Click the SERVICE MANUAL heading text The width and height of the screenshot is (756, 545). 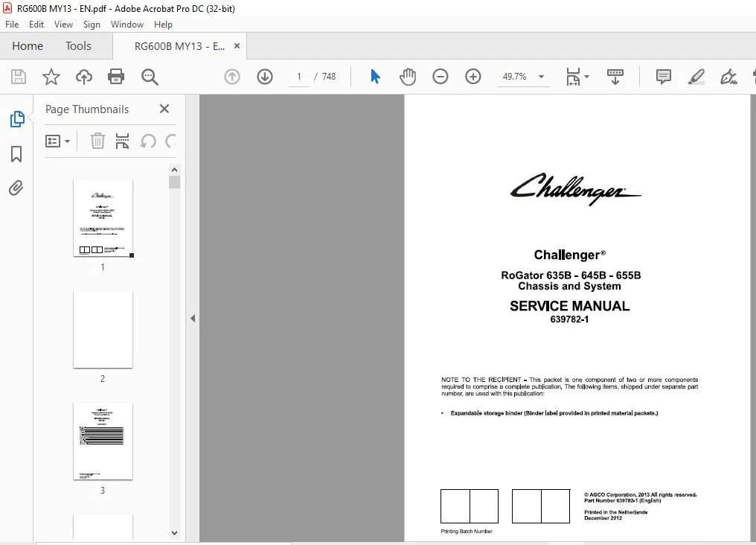point(569,306)
